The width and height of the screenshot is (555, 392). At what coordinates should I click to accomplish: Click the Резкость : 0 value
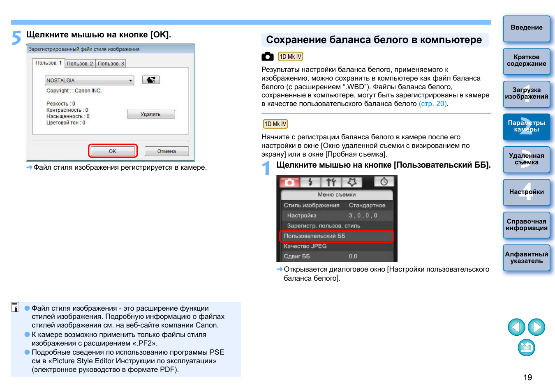[x=61, y=104]
